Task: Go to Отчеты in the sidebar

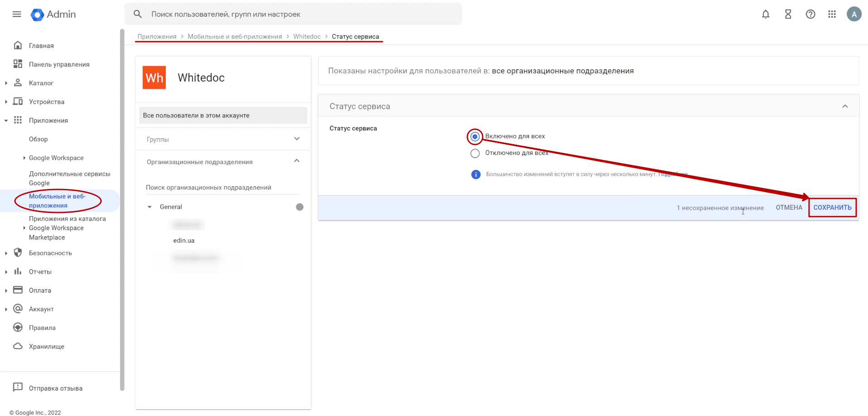Action: point(40,272)
